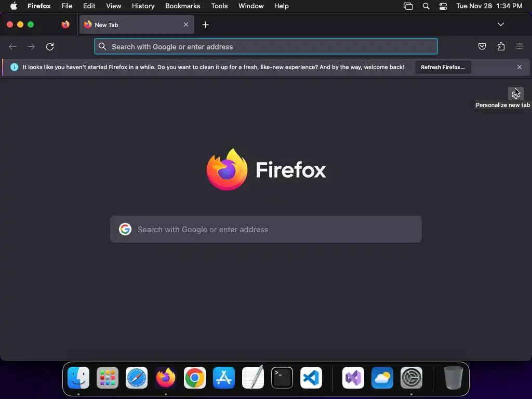The width and height of the screenshot is (532, 399).
Task: Open the Tools menu
Action: [x=219, y=6]
